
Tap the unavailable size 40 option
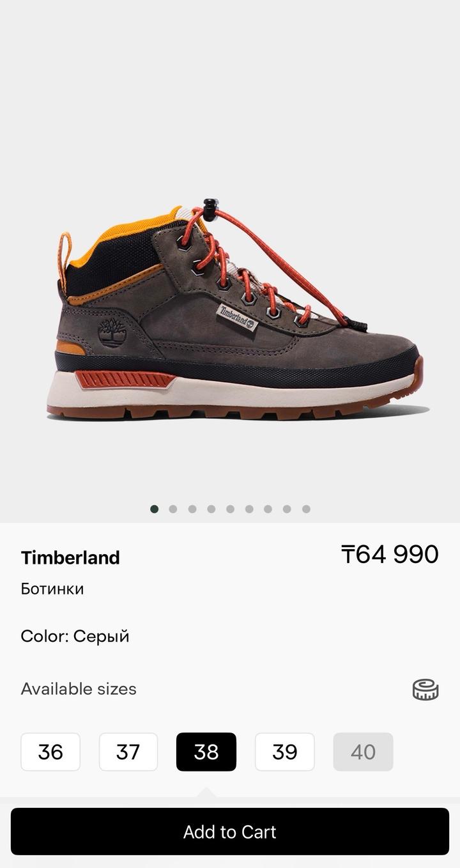coord(363,752)
